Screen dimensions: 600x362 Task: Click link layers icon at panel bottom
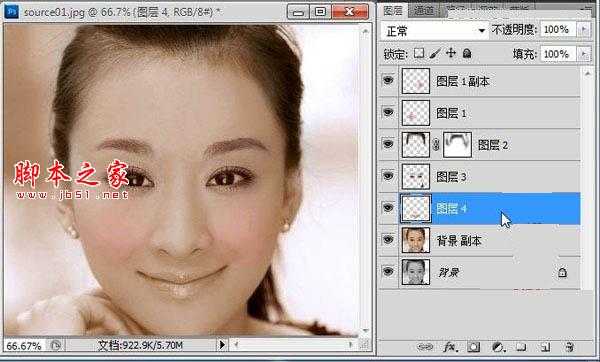click(x=425, y=347)
